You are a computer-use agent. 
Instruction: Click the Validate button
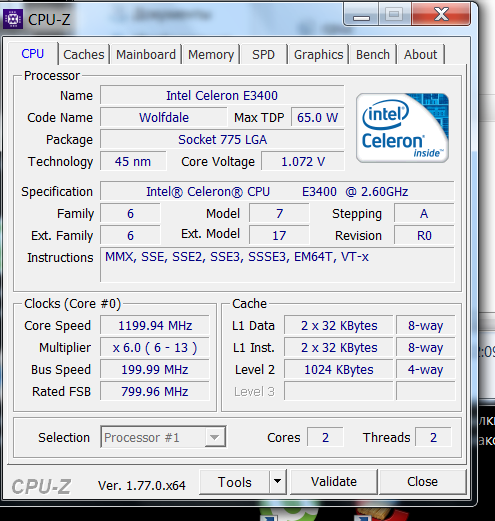pos(334,482)
